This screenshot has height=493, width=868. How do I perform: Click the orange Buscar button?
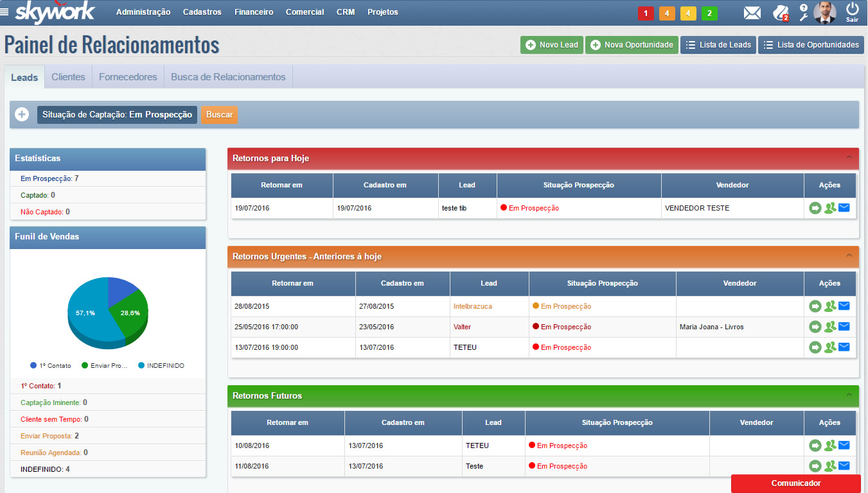coord(220,115)
